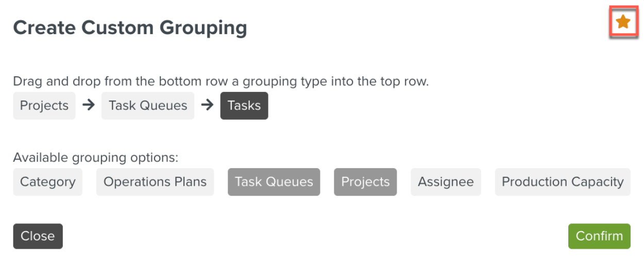Select the Projects chip in the current grouping chain

[44, 106]
